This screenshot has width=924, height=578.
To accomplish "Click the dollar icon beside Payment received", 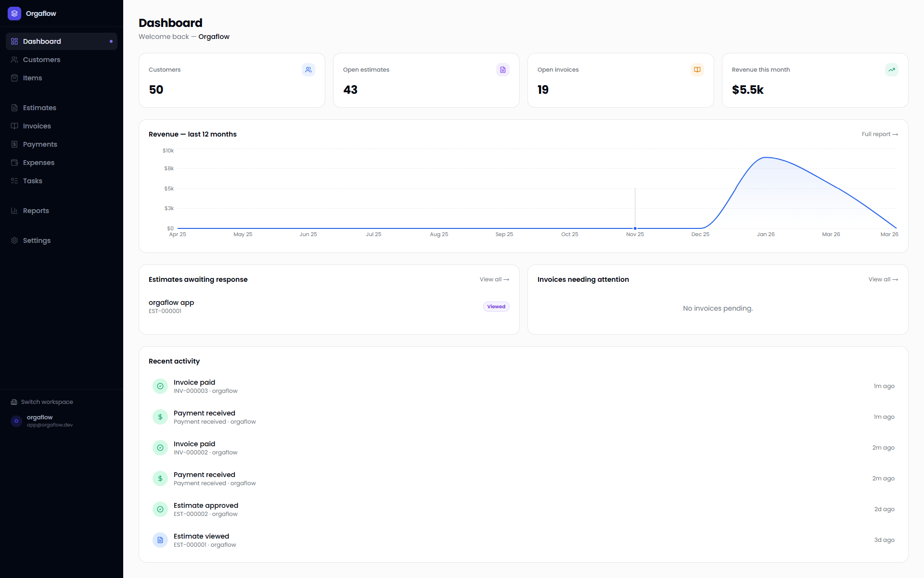I will (x=160, y=417).
